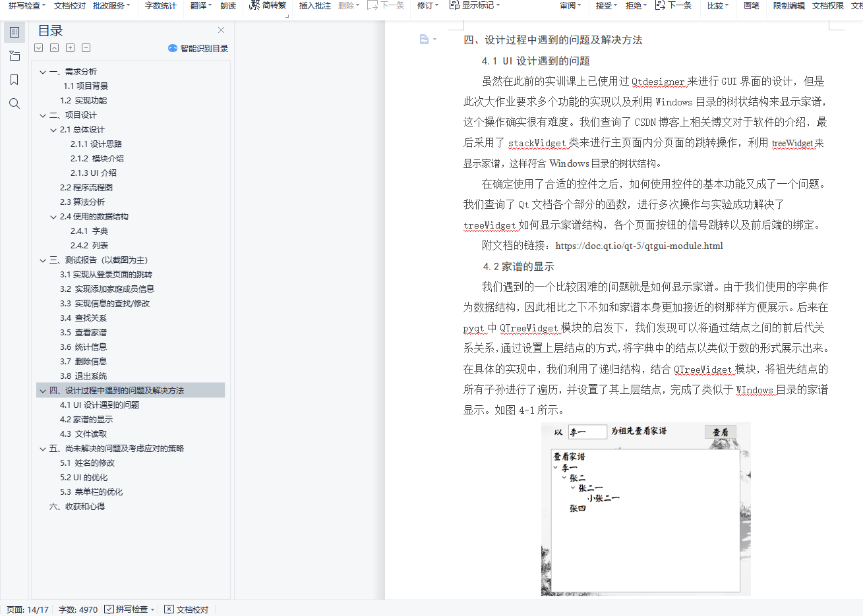Open the bookmark panel icon in sidebar
Screen dimensions: 863x616
pos(15,80)
